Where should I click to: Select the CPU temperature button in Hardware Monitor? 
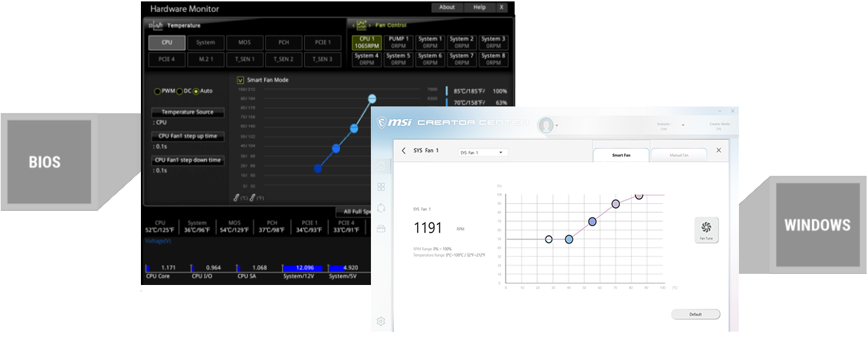point(167,43)
